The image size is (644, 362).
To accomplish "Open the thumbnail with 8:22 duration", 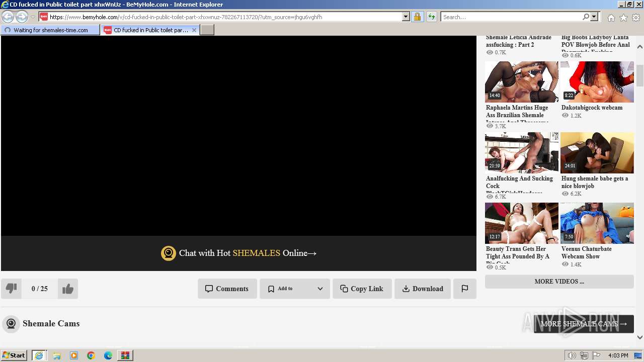I will [597, 82].
